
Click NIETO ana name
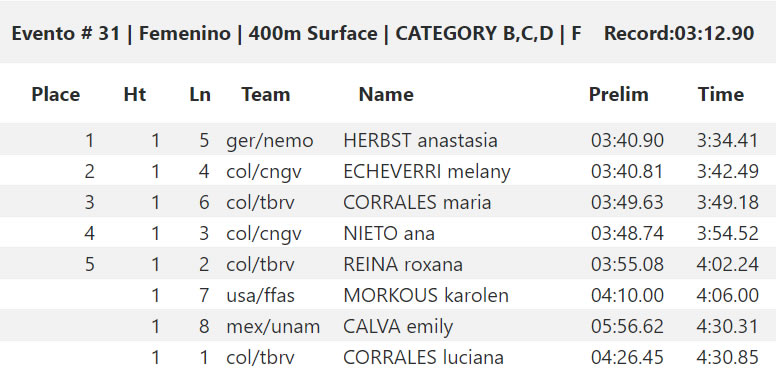click(389, 234)
